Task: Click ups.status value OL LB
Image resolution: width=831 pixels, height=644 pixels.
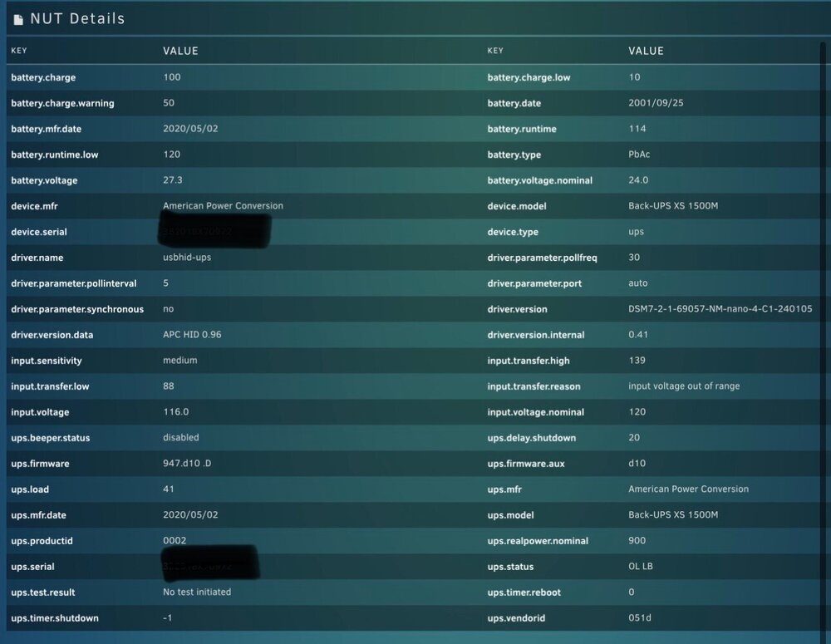Action: 641,566
